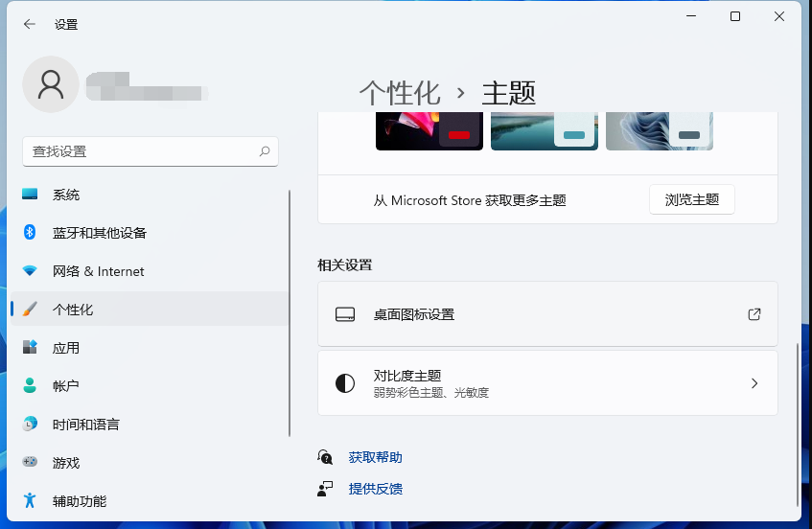Image resolution: width=812 pixels, height=529 pixels.
Task: Open 辅助功能 settings
Action: [150, 500]
